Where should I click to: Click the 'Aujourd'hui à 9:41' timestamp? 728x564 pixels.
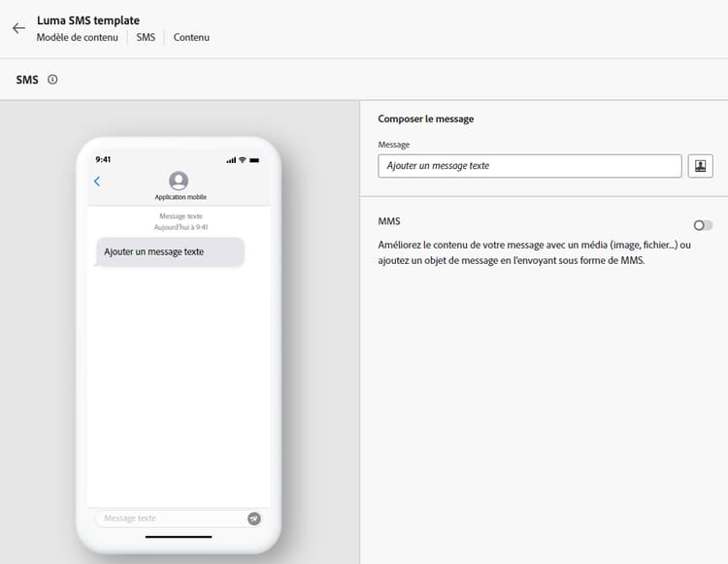pyautogui.click(x=182, y=227)
